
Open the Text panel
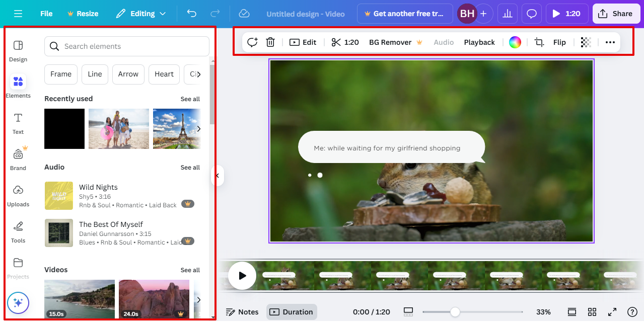pyautogui.click(x=18, y=122)
